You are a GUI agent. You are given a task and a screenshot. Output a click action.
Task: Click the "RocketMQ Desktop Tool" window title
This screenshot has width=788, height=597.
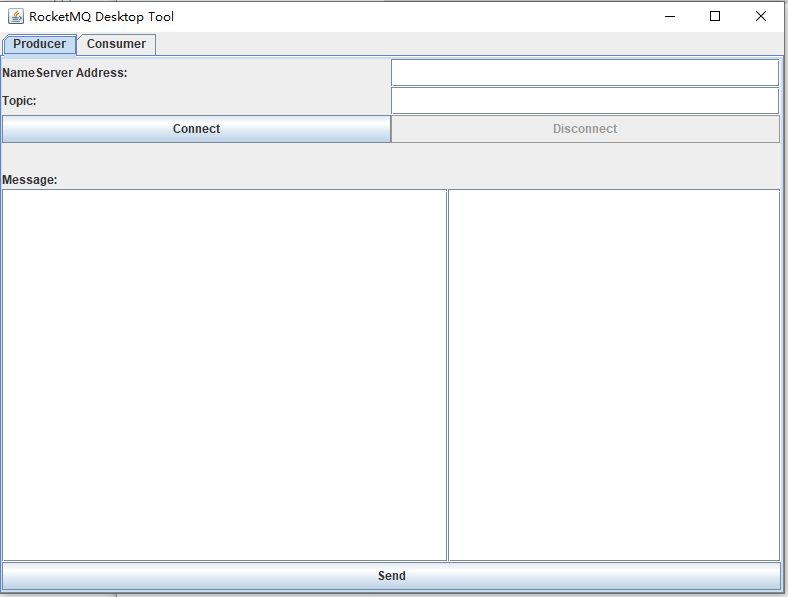102,17
